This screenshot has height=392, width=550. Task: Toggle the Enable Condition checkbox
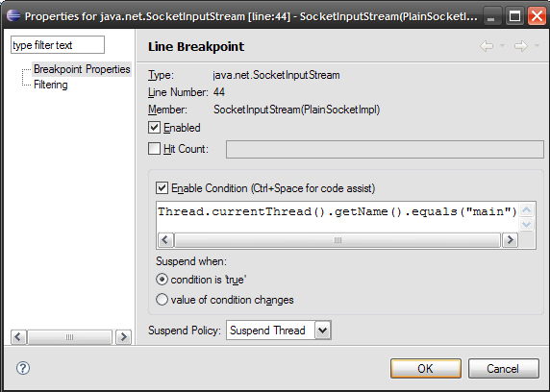click(x=162, y=188)
